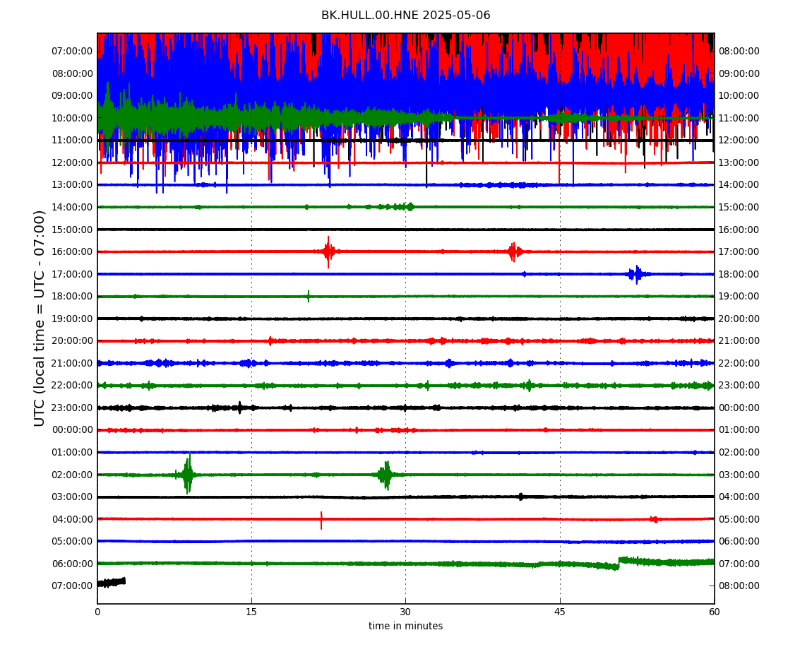
Task: Click the green spike on the 18:00:00 trace
Action: 308,297
